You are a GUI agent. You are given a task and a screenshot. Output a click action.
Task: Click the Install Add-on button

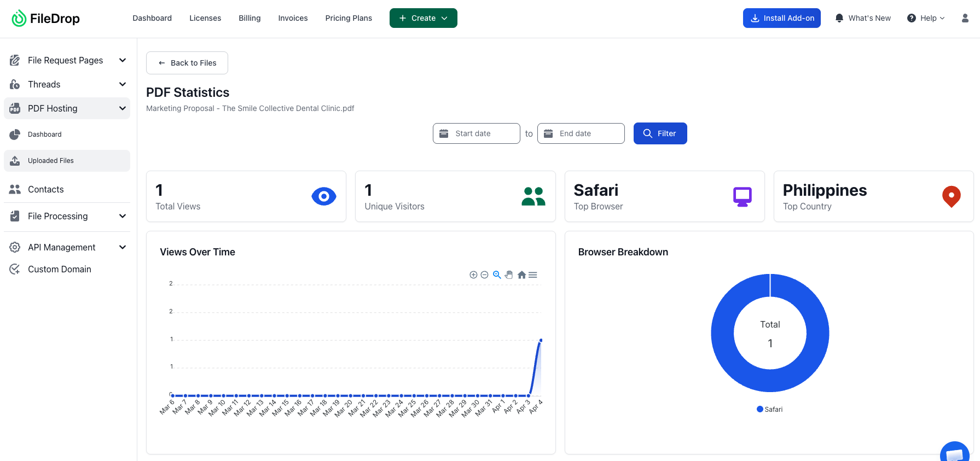click(x=781, y=18)
